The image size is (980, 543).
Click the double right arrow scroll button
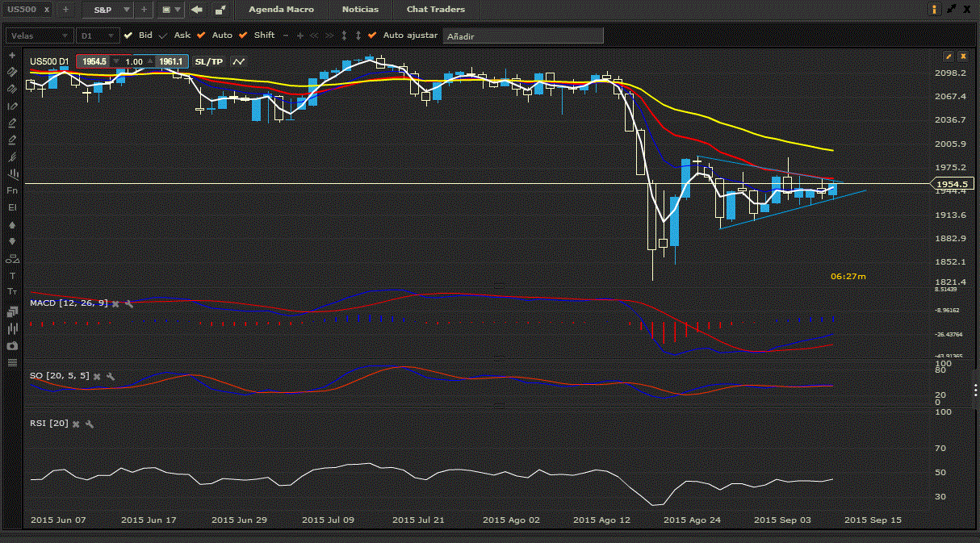point(329,36)
